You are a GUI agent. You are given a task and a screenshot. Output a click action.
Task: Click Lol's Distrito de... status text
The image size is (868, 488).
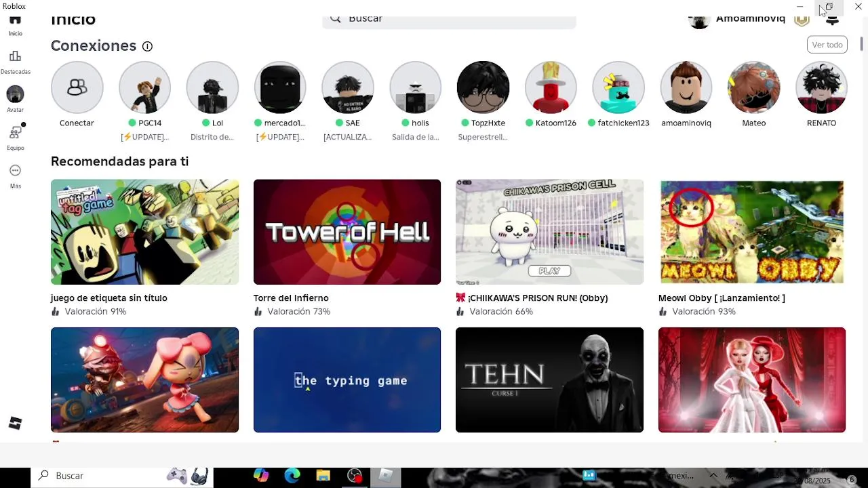click(x=212, y=137)
